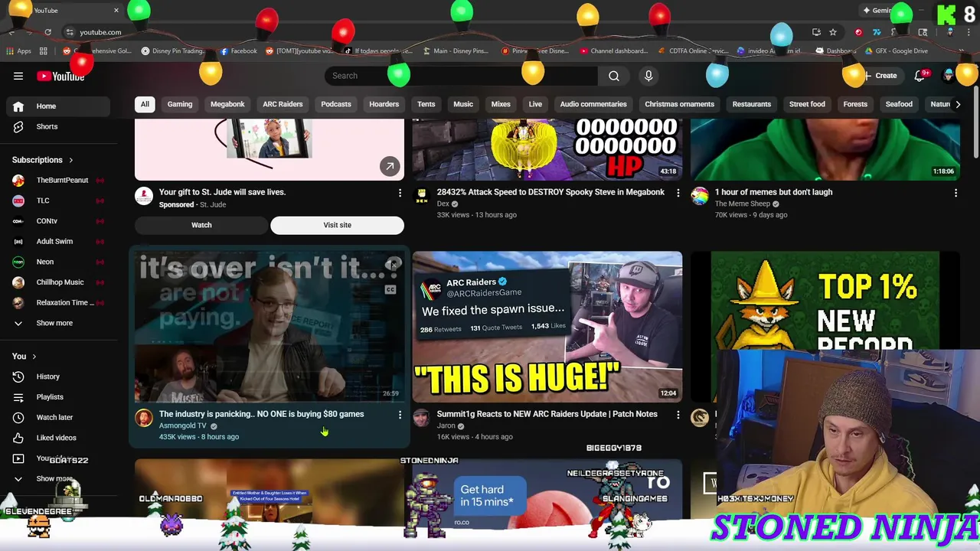The height and width of the screenshot is (551, 980).
Task: Open Playlists in the sidebar
Action: (x=58, y=397)
